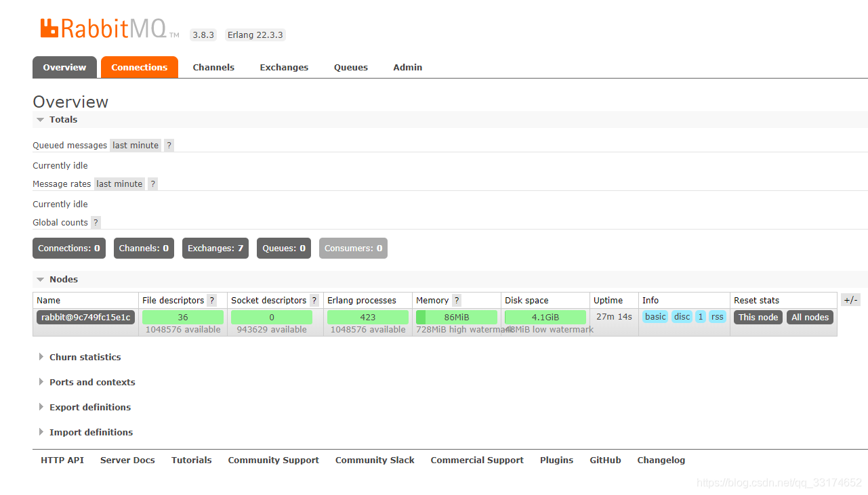Image resolution: width=868 pixels, height=495 pixels.
Task: Click the Channels: 0 count button
Action: [x=144, y=248]
